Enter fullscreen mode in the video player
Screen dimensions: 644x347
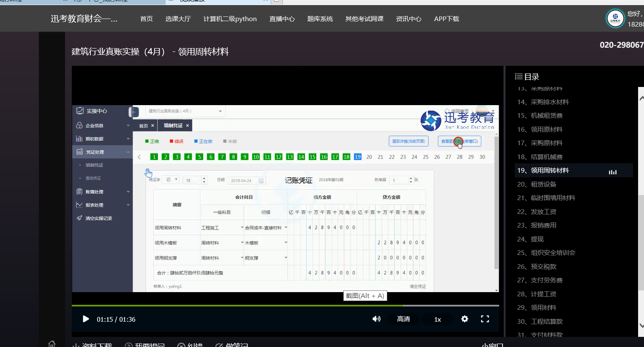point(485,319)
